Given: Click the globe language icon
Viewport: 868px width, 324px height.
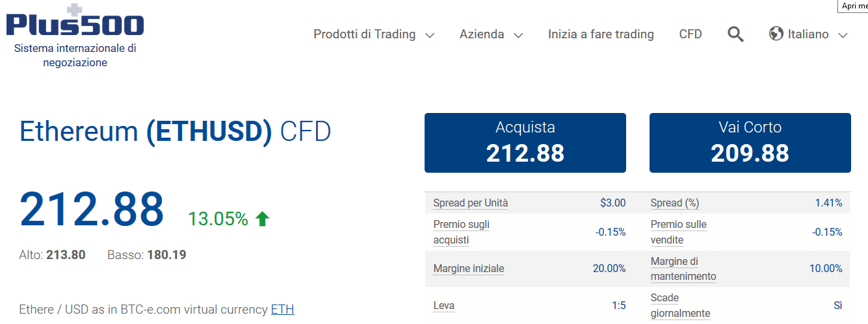Looking at the screenshot, I should [x=776, y=34].
